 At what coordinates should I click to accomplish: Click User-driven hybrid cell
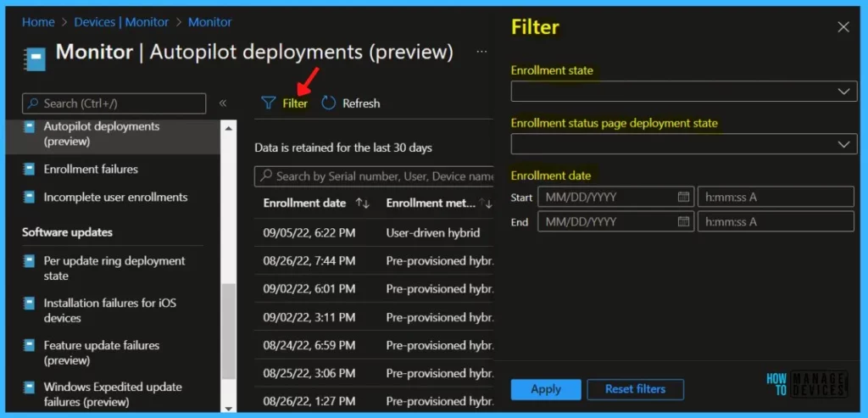[x=433, y=232]
